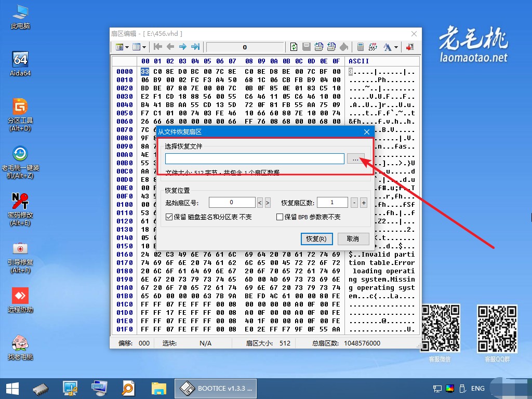Select hex byte 33 at offset 0000
The image size is (532, 399).
[x=145, y=72]
